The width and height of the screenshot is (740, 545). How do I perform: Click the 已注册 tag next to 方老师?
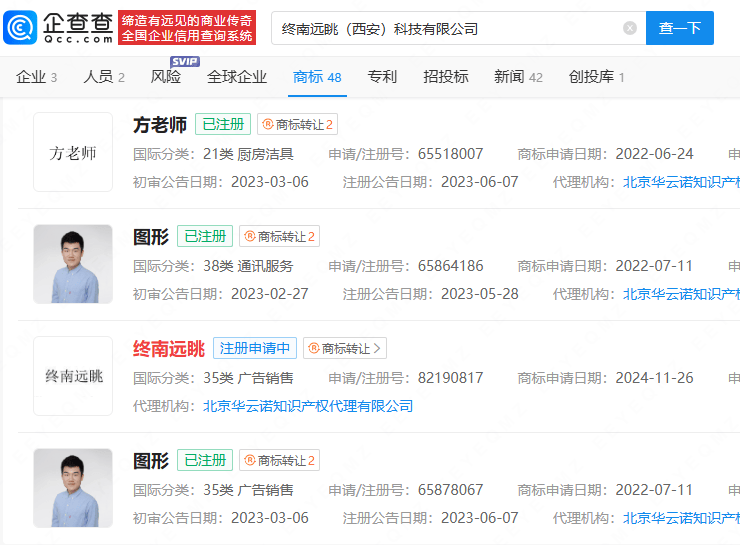[223, 124]
